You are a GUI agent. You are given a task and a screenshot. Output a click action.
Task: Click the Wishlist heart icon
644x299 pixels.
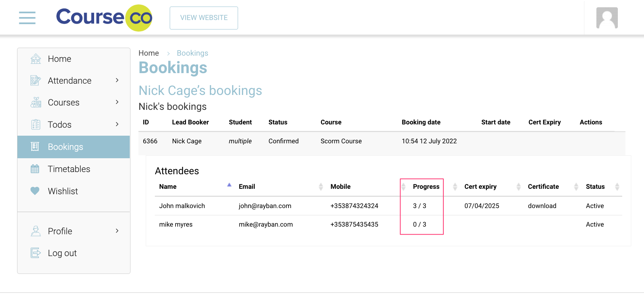(35, 191)
